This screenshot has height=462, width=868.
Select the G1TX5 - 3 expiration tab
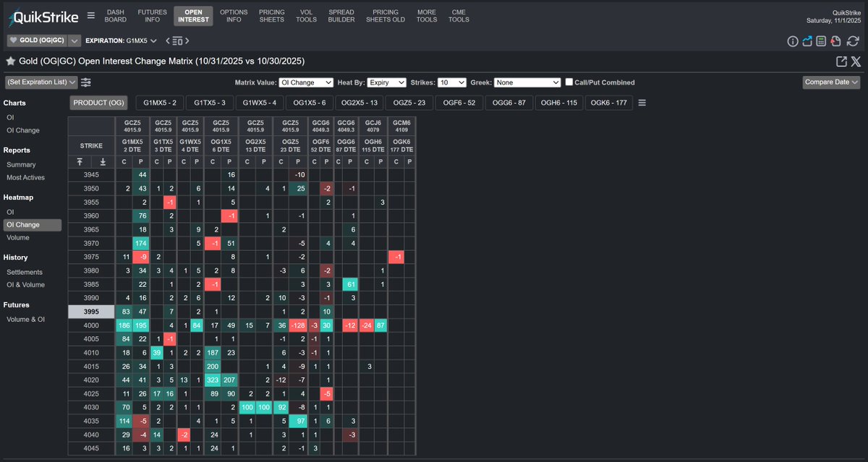210,103
